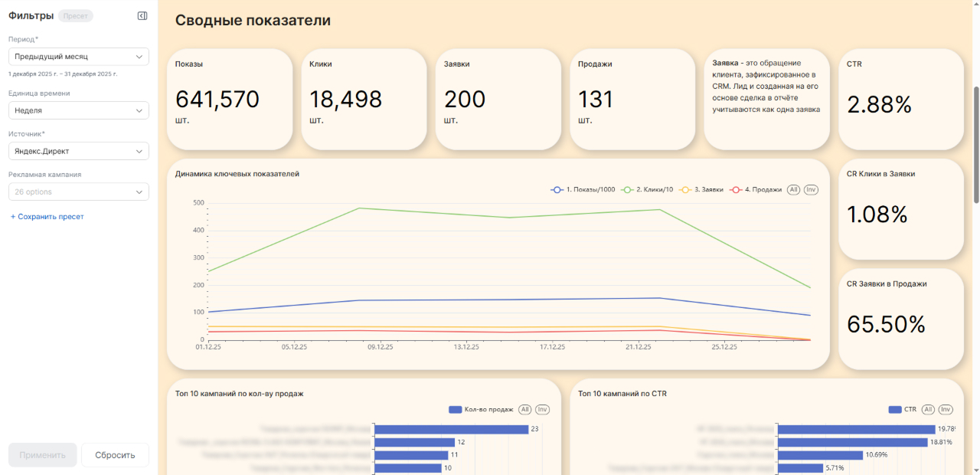Toggle the Продажи legend series
This screenshot has height=475, width=980.
pyautogui.click(x=755, y=189)
